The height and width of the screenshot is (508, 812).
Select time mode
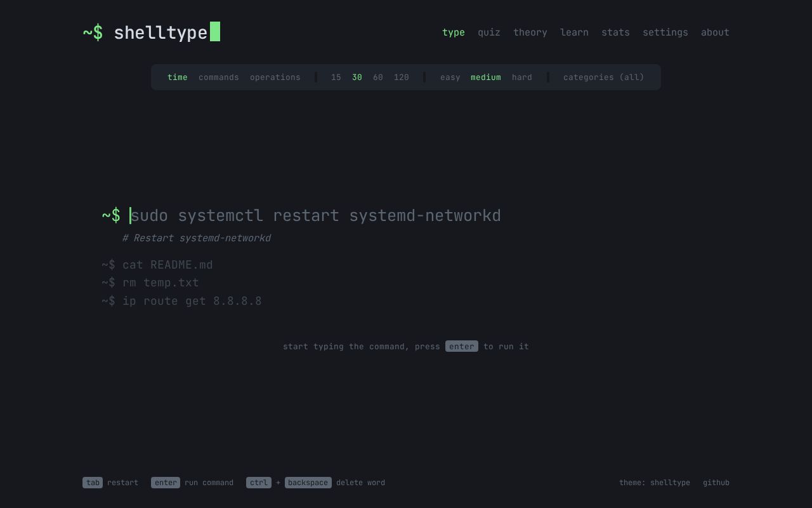pos(178,77)
